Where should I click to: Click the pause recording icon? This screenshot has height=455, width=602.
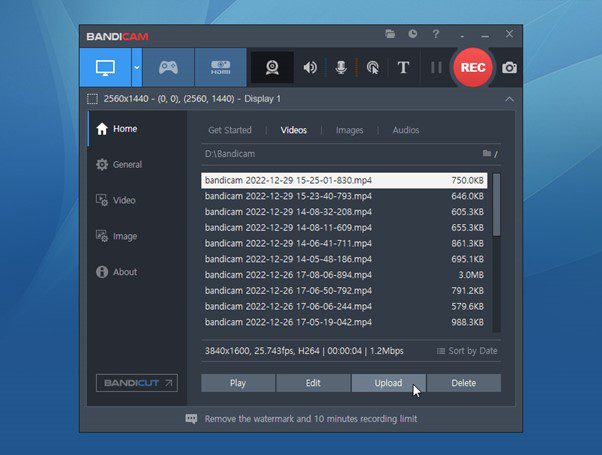[436, 68]
